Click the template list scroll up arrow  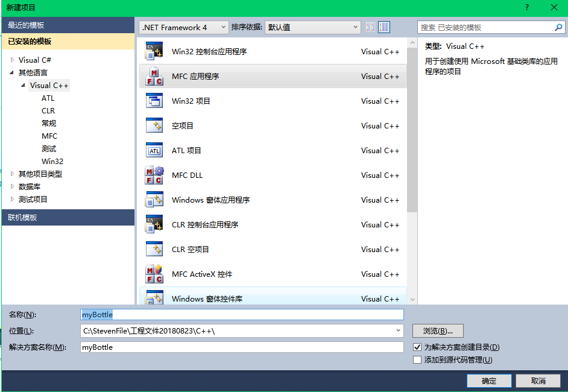412,43
